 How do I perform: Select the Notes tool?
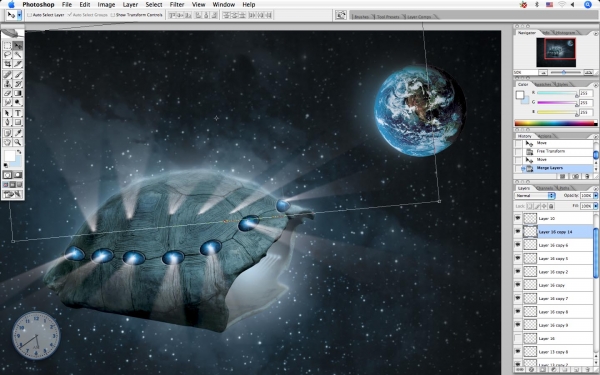pyautogui.click(x=7, y=133)
